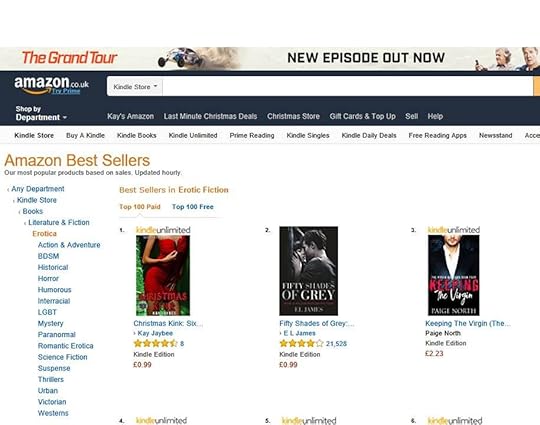The height and width of the screenshot is (425, 540).
Task: Click the Try Prime link
Action: 66,91
